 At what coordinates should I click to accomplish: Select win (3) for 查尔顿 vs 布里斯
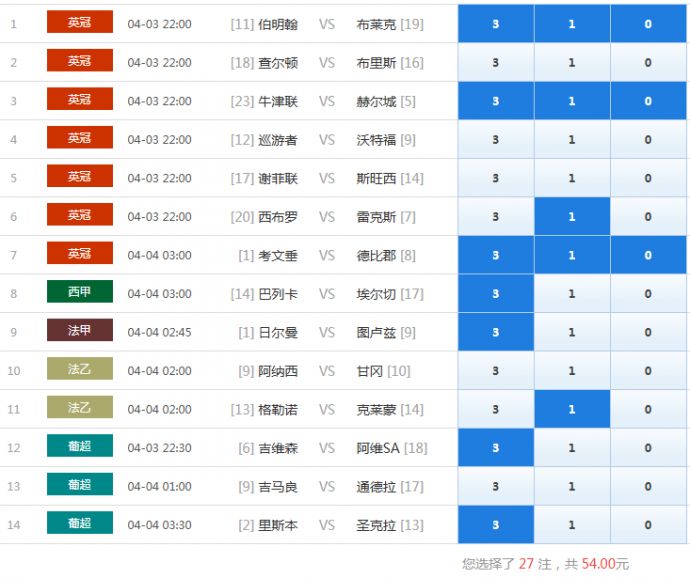pos(496,62)
